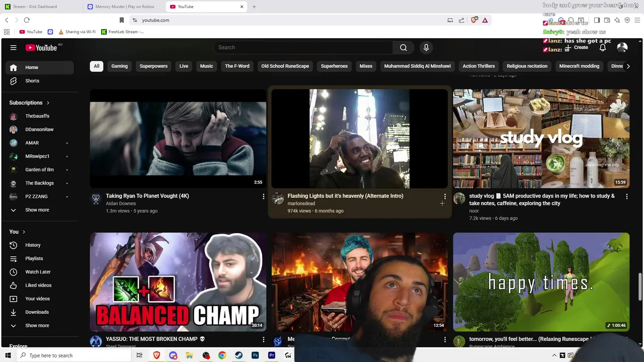Open the notifications bell
The width and height of the screenshot is (644, 362).
click(602, 47)
